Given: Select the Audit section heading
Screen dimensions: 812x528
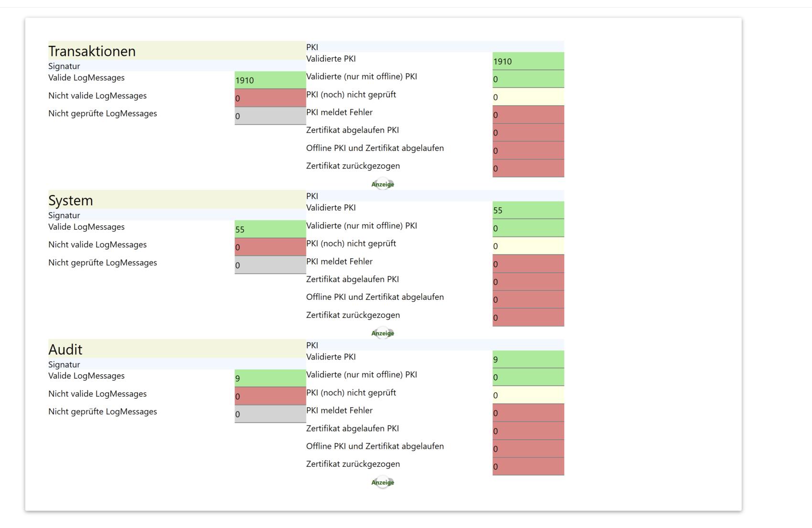Looking at the screenshot, I should point(65,349).
